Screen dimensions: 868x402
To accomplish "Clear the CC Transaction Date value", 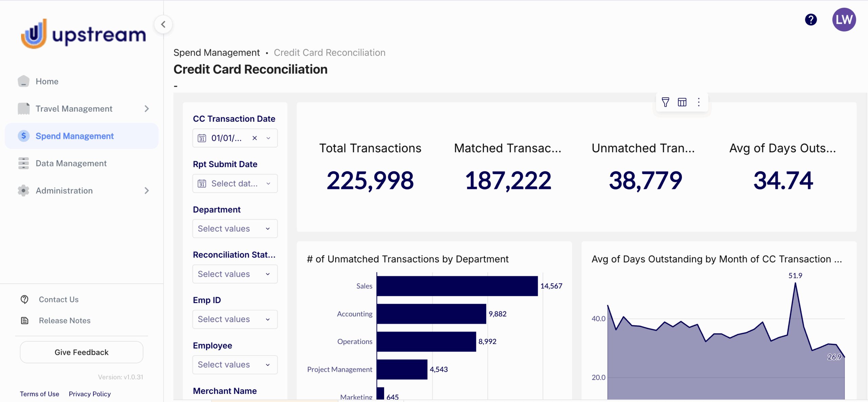I will click(x=255, y=138).
